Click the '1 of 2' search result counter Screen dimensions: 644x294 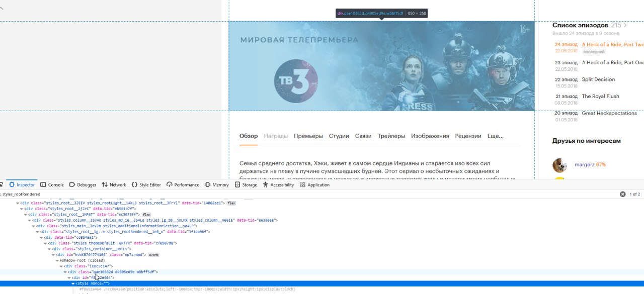point(635,194)
